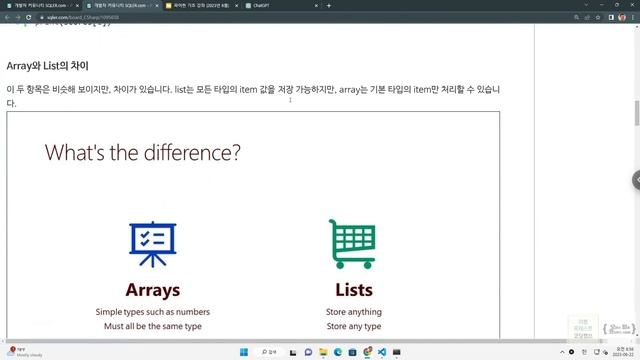640x360 pixels.
Task: Click the vertical page scrollbar thumb
Action: pyautogui.click(x=637, y=113)
